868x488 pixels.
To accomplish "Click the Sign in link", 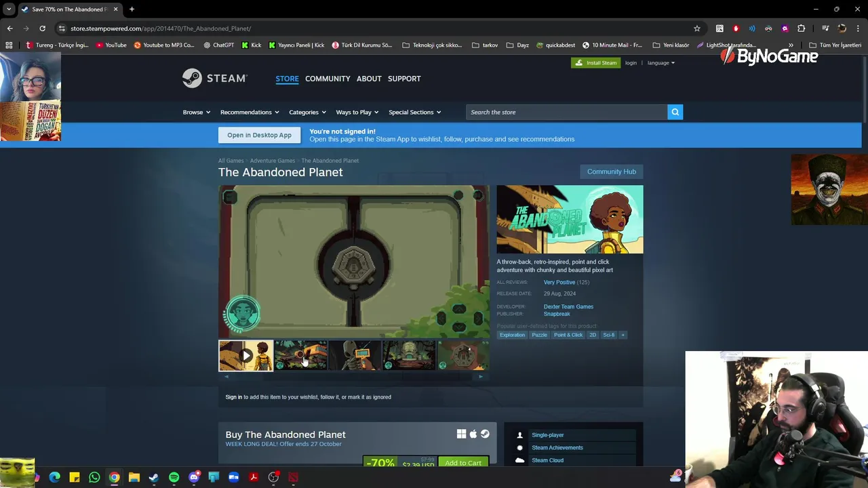I will [x=233, y=397].
